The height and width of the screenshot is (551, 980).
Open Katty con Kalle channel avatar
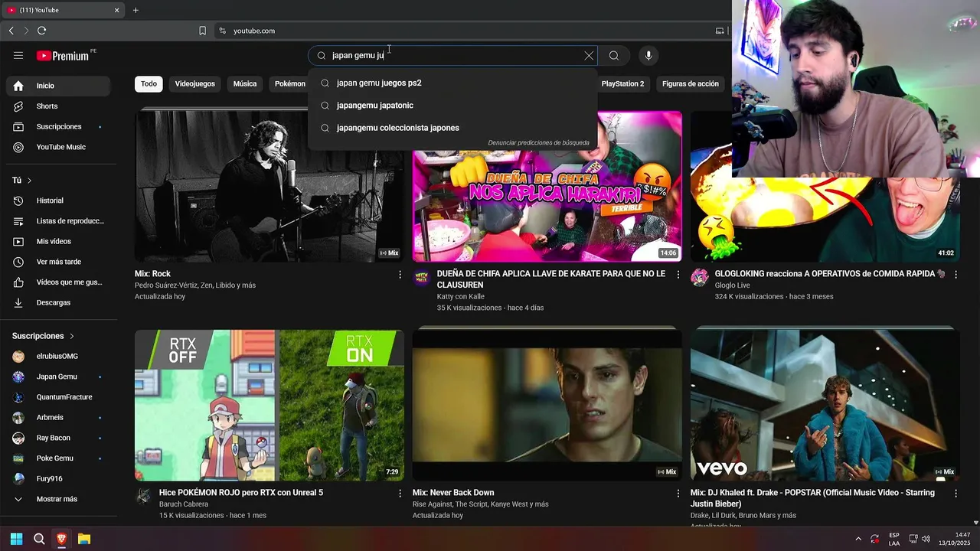pyautogui.click(x=422, y=277)
